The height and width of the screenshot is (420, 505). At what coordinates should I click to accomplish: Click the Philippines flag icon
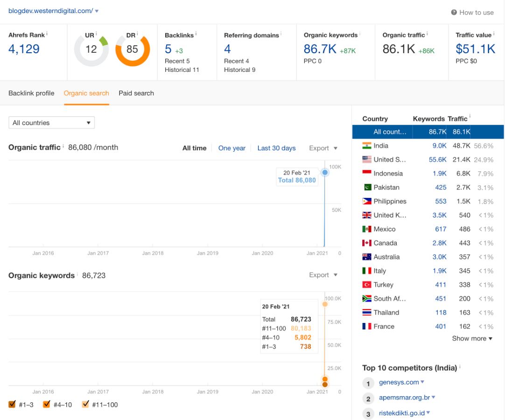366,201
